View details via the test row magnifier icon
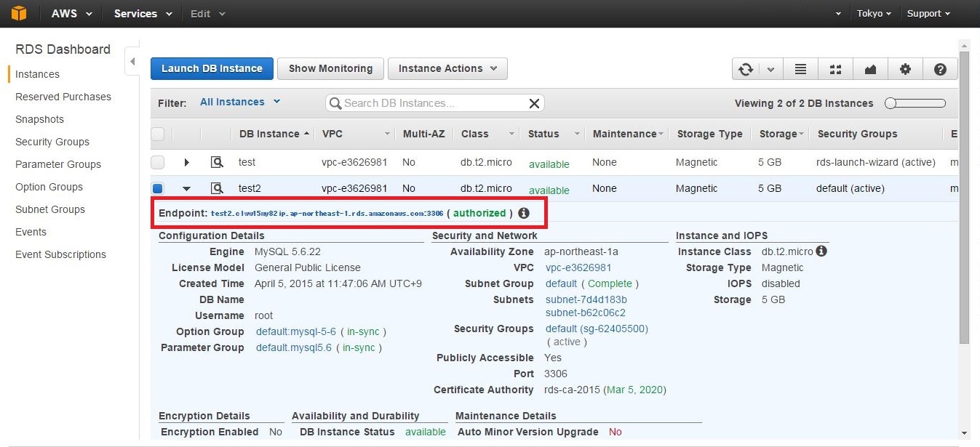Image resolution: width=980 pixels, height=447 pixels. click(217, 162)
